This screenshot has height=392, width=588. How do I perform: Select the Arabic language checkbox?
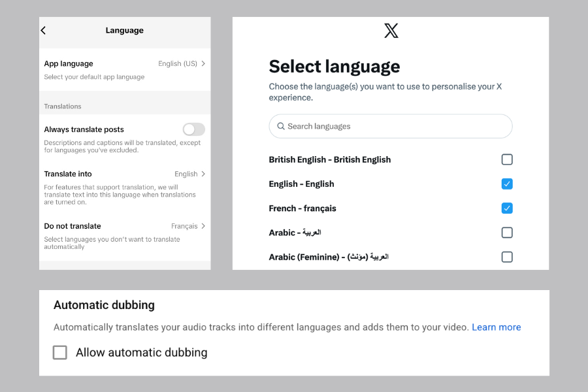tap(507, 233)
